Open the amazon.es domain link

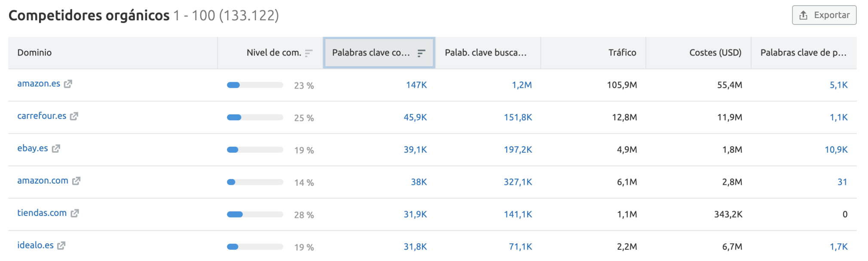39,84
